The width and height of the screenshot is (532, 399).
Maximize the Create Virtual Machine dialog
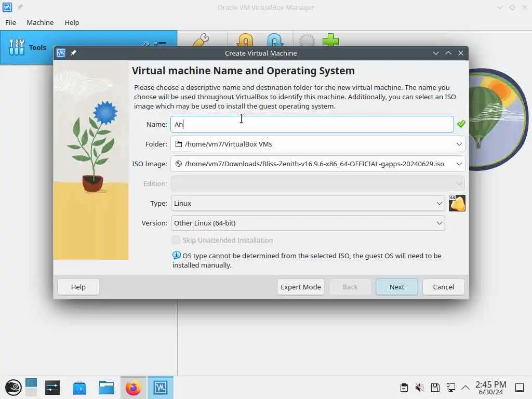tap(448, 53)
